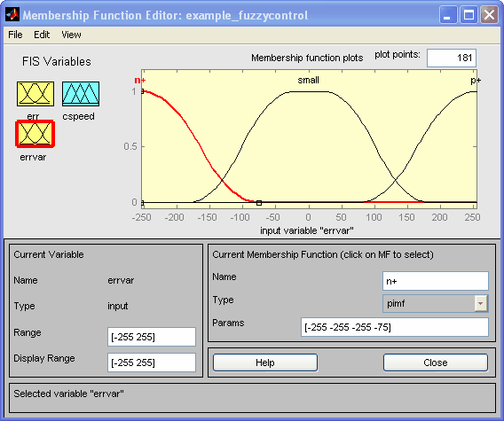Click the axis label input variable "errvar"
The height and width of the screenshot is (421, 504).
point(307,230)
